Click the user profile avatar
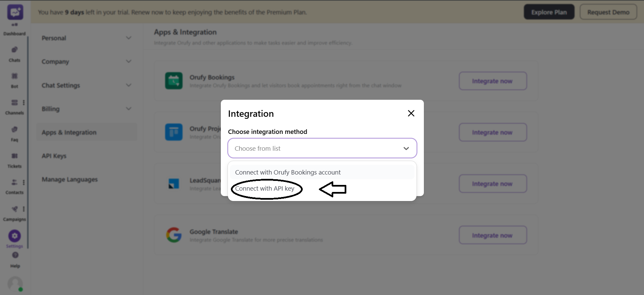 coord(15,284)
